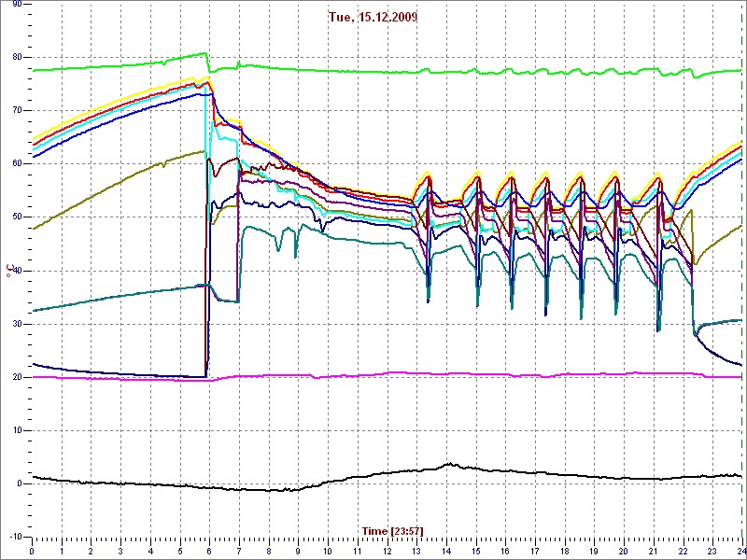Click the x-axis hour label "6"
Image resolution: width=747 pixels, height=560 pixels.
click(209, 553)
